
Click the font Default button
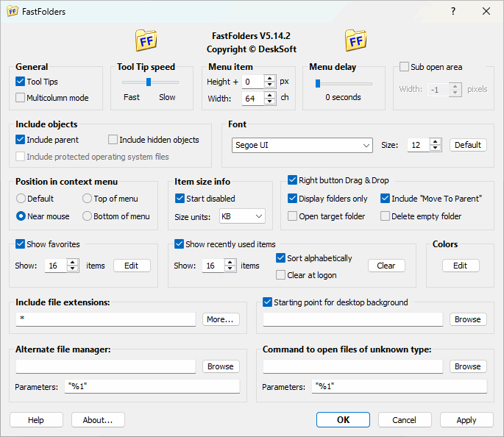point(468,145)
